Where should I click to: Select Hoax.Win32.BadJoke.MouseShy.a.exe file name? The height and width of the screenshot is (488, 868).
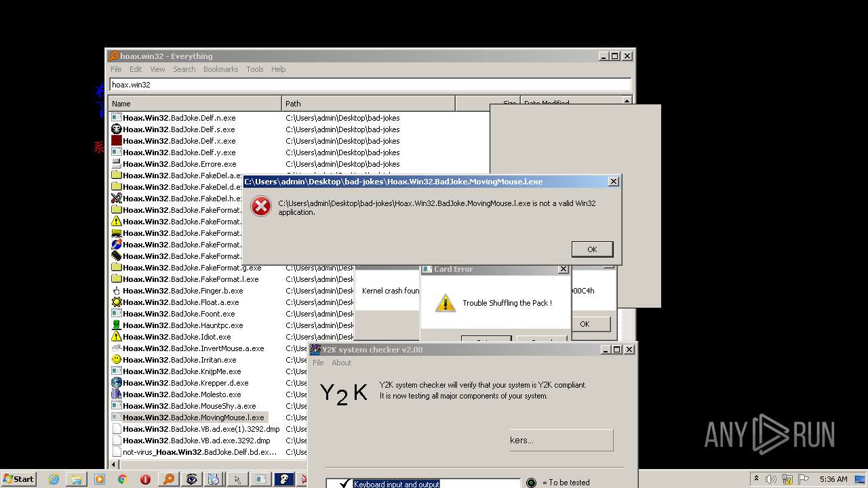pyautogui.click(x=189, y=406)
